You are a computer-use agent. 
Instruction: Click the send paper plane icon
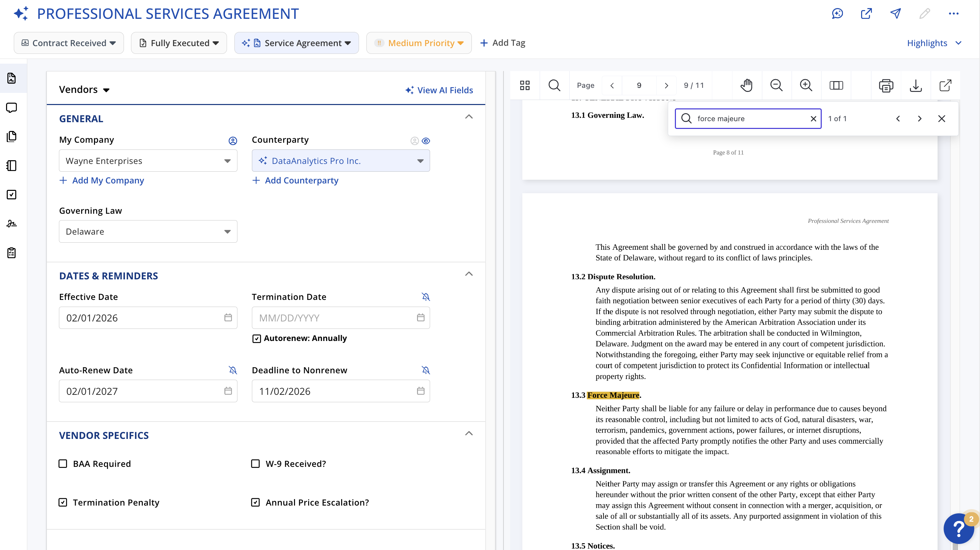click(895, 14)
